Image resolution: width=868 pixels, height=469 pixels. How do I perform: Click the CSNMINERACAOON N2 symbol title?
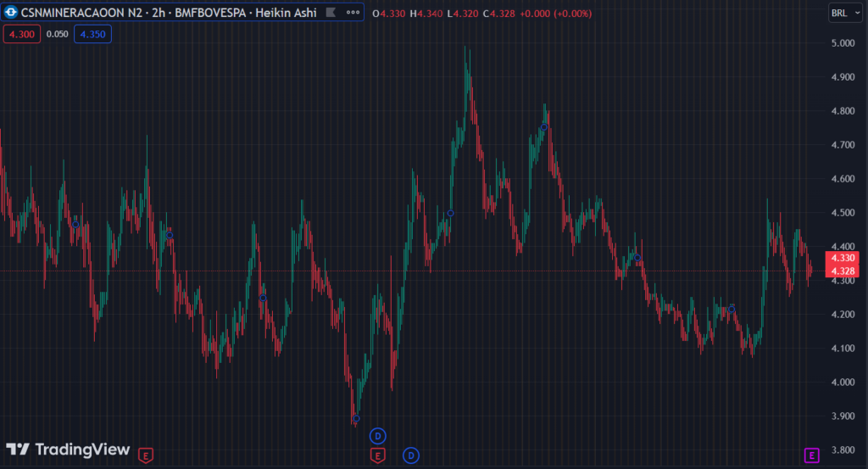pyautogui.click(x=81, y=13)
